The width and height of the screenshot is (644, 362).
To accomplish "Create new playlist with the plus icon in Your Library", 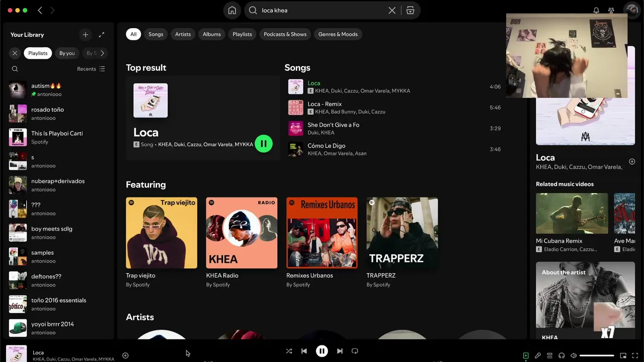I will [86, 35].
